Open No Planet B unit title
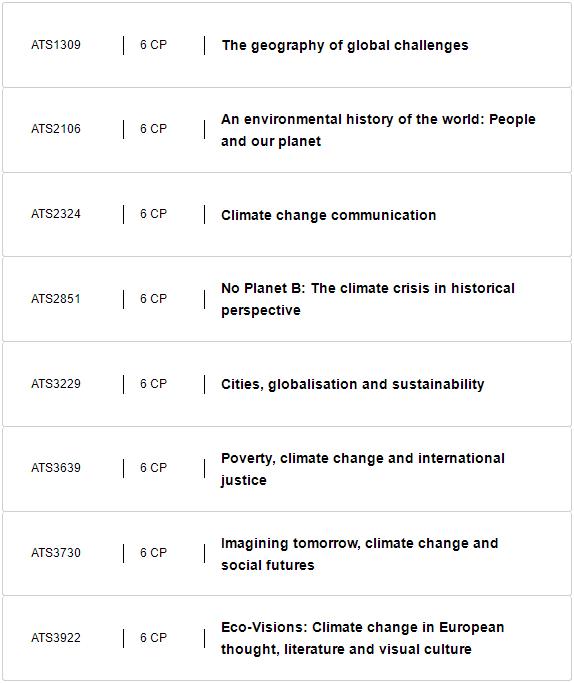The width and height of the screenshot is (574, 683). click(x=368, y=299)
